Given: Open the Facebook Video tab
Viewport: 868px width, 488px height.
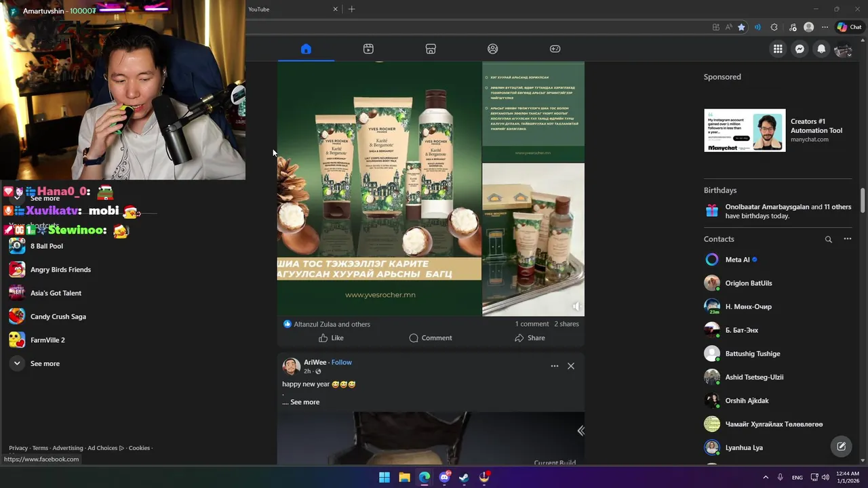Looking at the screenshot, I should click(368, 49).
